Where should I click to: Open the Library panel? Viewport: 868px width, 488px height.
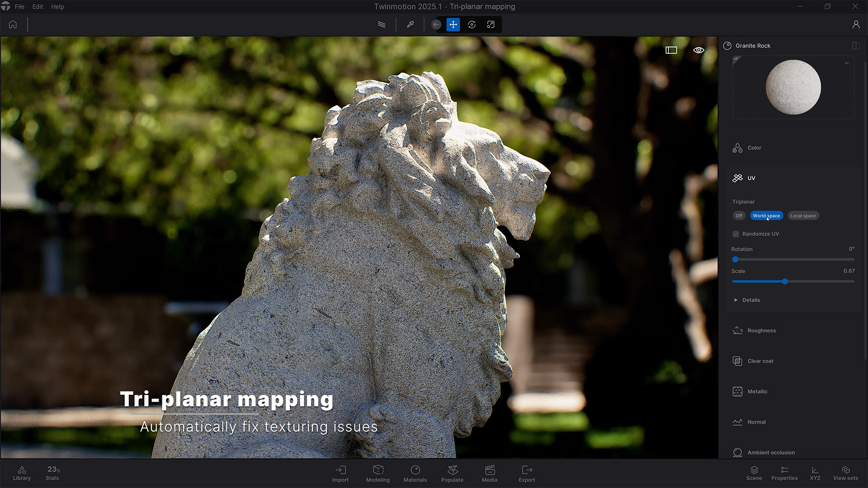tap(21, 474)
